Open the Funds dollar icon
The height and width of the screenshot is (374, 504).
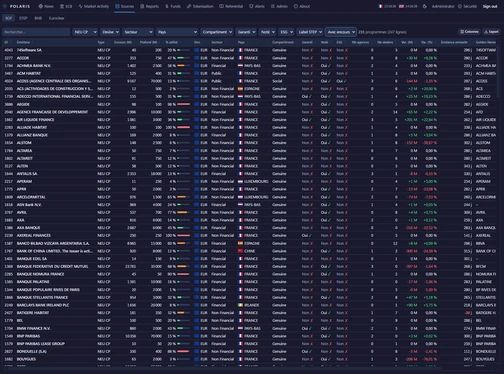click(x=167, y=6)
